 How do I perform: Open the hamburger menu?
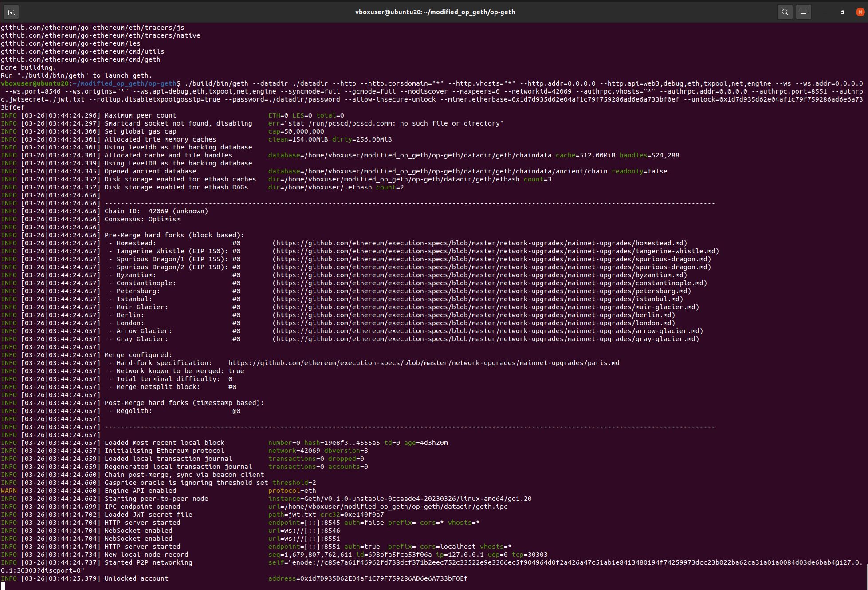tap(803, 12)
